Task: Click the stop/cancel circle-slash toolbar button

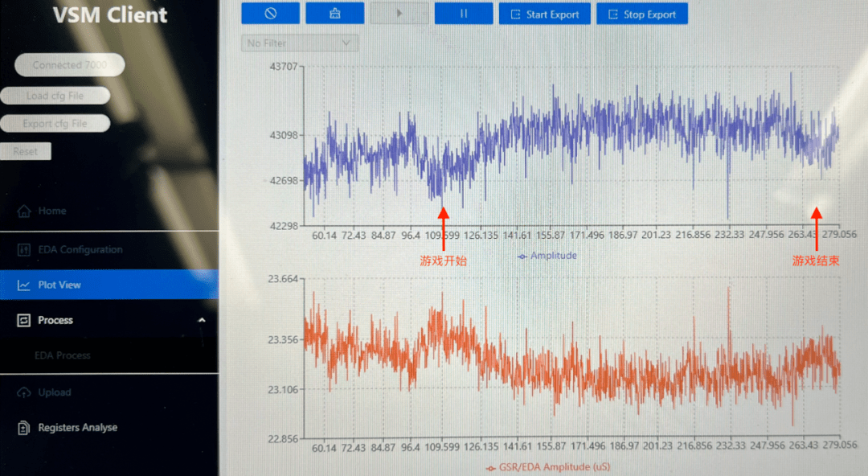Action: tap(270, 14)
